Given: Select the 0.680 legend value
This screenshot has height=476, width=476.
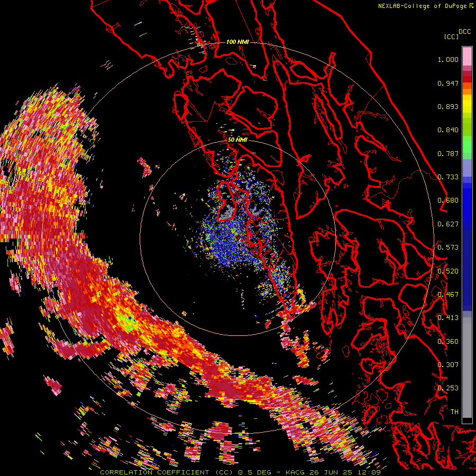Looking at the screenshot, I should point(448,200).
